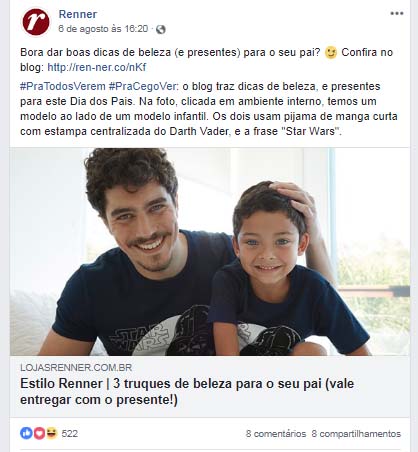
Task: Show the 8 compartilhamentos list
Action: (x=356, y=434)
